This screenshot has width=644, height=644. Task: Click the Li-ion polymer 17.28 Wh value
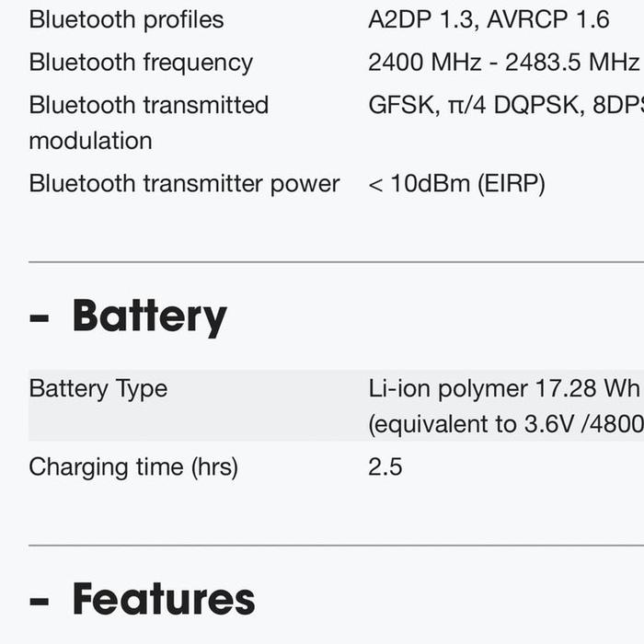(503, 388)
